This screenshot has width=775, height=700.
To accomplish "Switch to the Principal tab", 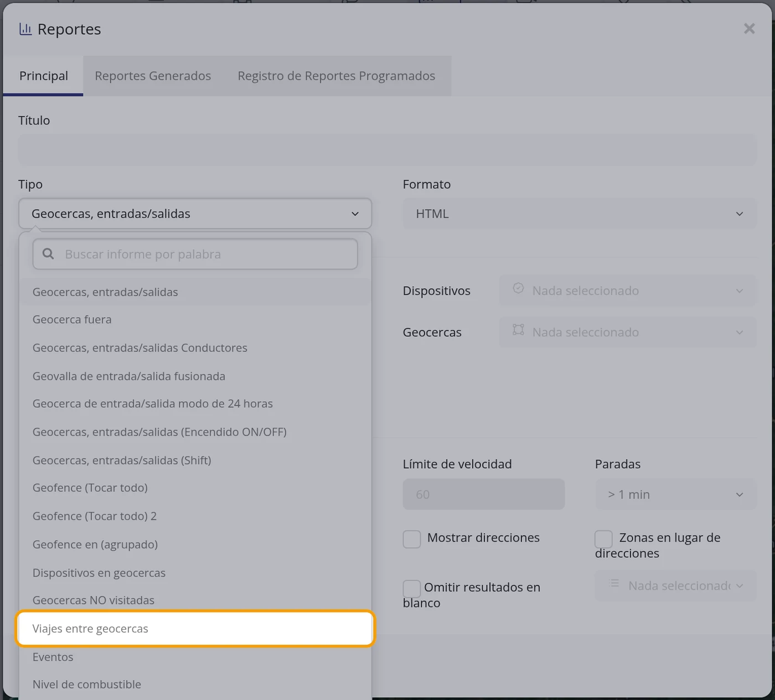I will pos(43,76).
